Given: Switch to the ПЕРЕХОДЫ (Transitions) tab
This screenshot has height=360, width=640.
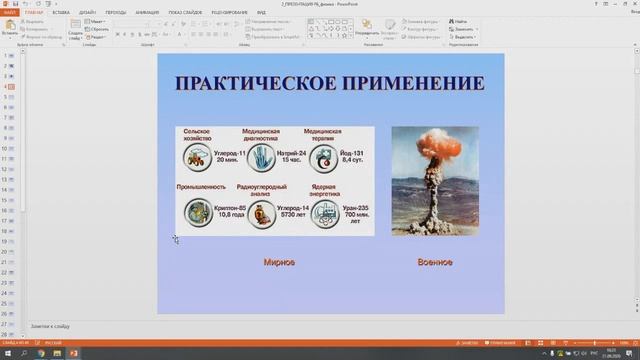Looking at the screenshot, I should tap(116, 13).
